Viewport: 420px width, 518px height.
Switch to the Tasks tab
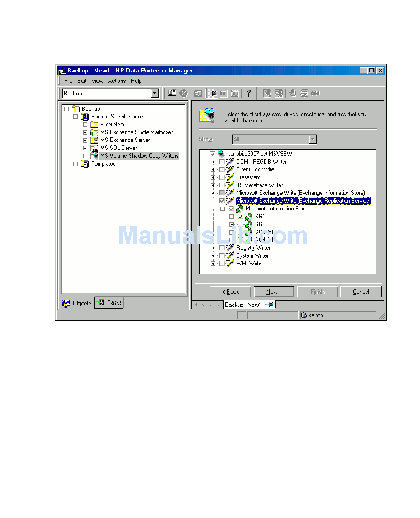pyautogui.click(x=109, y=302)
